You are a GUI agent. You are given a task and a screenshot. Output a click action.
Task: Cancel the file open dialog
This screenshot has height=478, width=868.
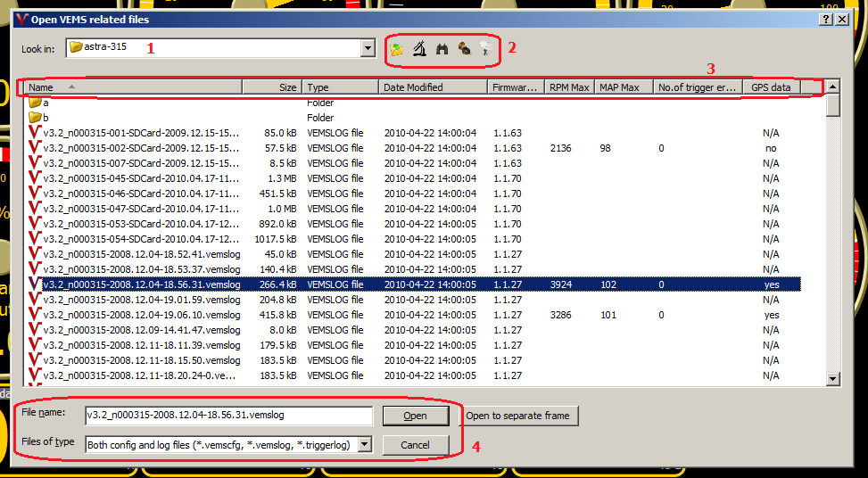(x=415, y=444)
